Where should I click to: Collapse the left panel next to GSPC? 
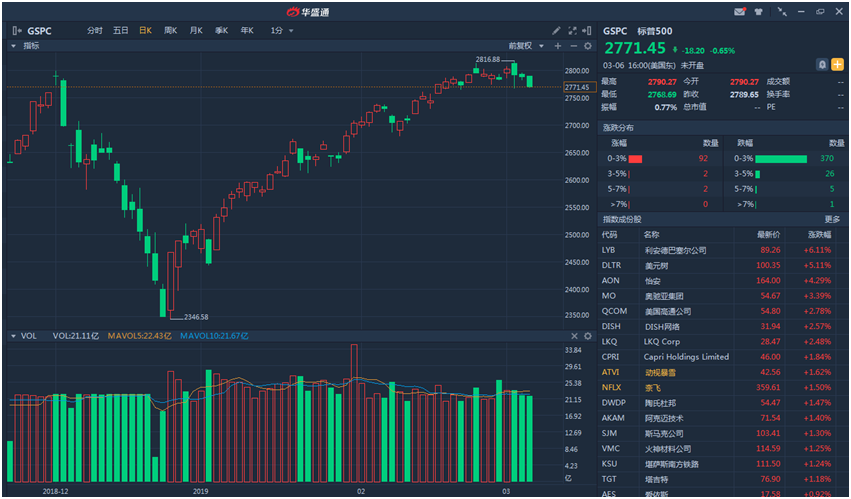[17, 31]
